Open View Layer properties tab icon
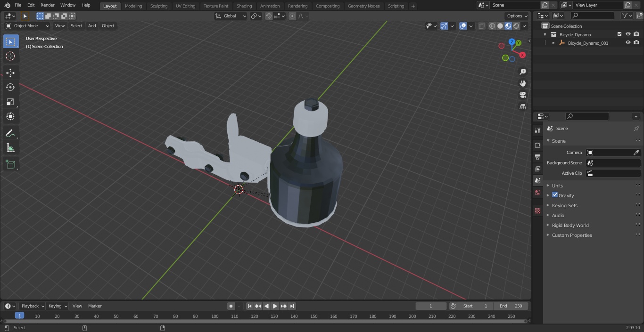 tap(537, 169)
